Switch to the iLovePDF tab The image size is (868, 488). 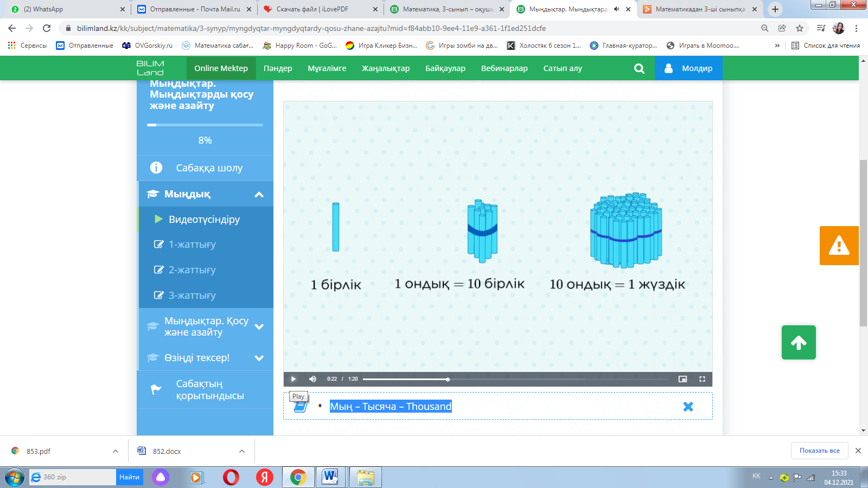pyautogui.click(x=321, y=9)
